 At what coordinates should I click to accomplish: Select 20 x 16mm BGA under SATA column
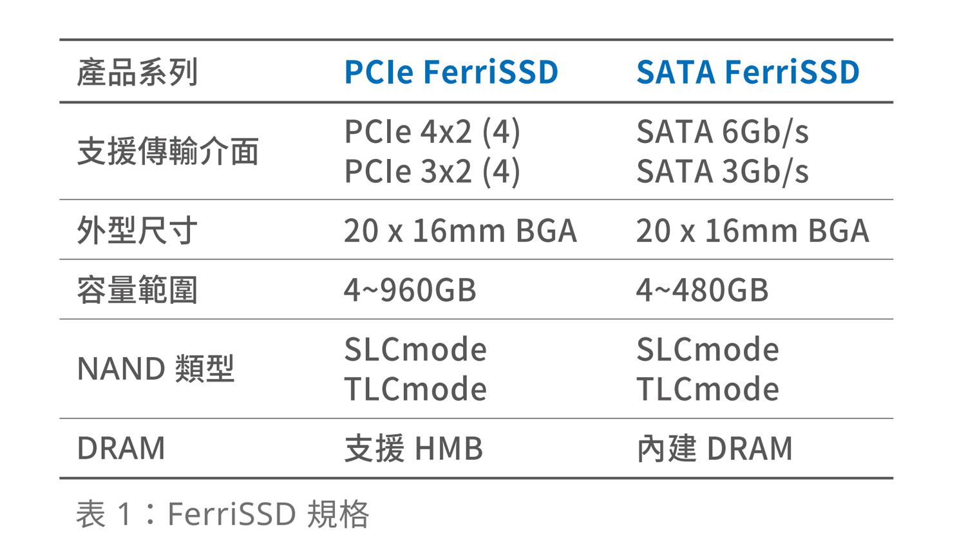point(752,230)
